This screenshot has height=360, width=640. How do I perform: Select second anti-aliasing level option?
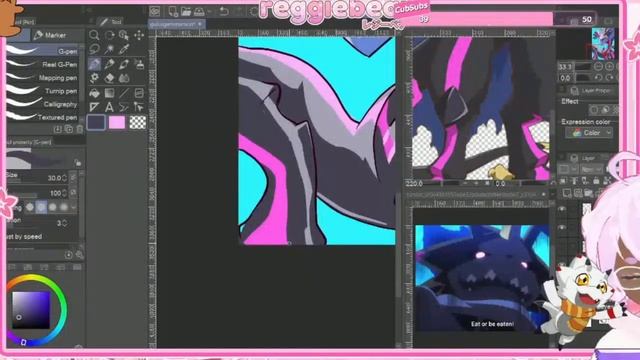41,207
